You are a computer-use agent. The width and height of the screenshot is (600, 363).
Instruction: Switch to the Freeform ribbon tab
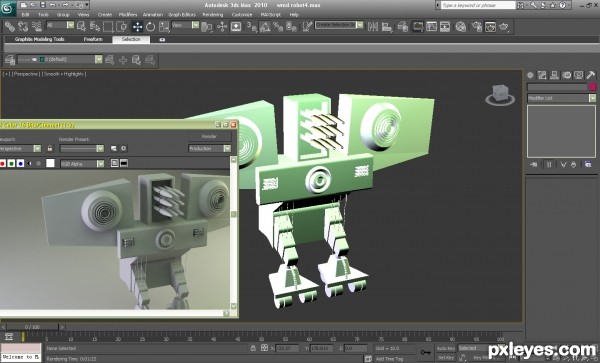tap(93, 39)
